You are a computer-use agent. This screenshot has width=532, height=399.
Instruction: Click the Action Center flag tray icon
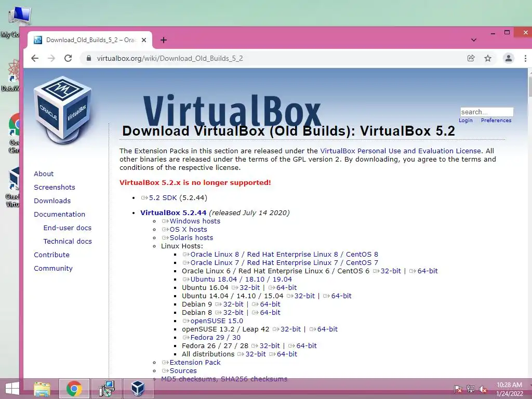[458, 389]
